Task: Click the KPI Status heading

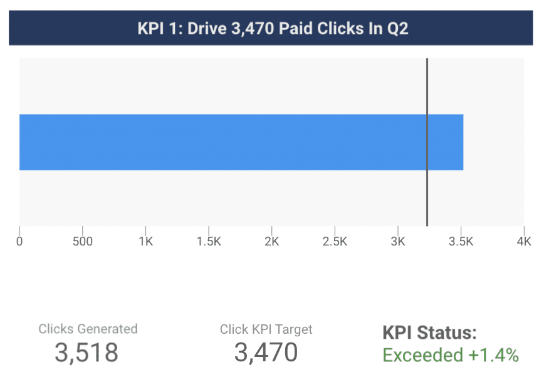Action: point(429,333)
